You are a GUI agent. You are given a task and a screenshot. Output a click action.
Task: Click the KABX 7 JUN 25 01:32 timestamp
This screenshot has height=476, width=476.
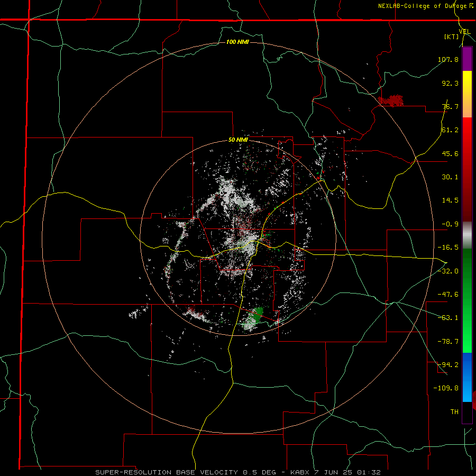click(335, 472)
